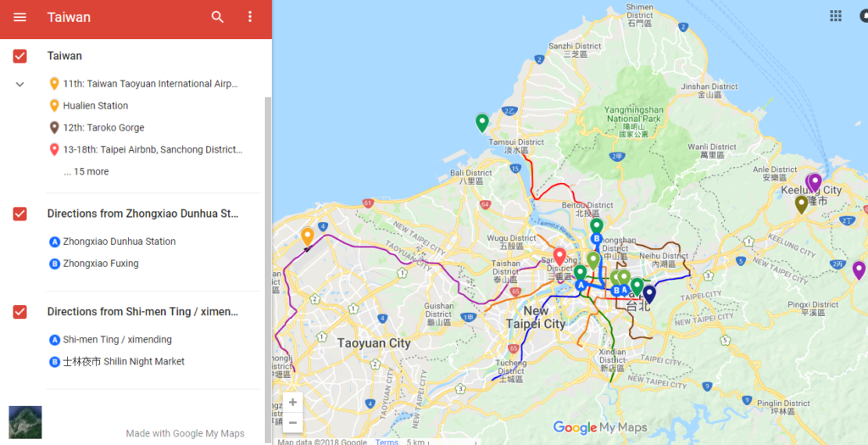This screenshot has height=445, width=868.
Task: Click 'Made with Google My Maps' text
Action: click(185, 433)
